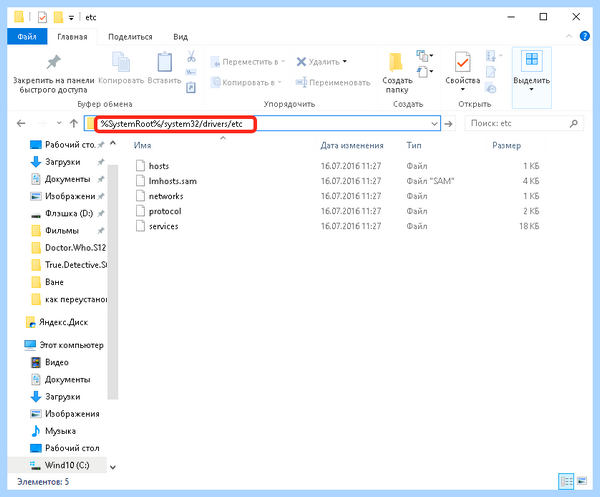
Task: Click the Вставить paste clipboard icon
Action: (x=165, y=62)
